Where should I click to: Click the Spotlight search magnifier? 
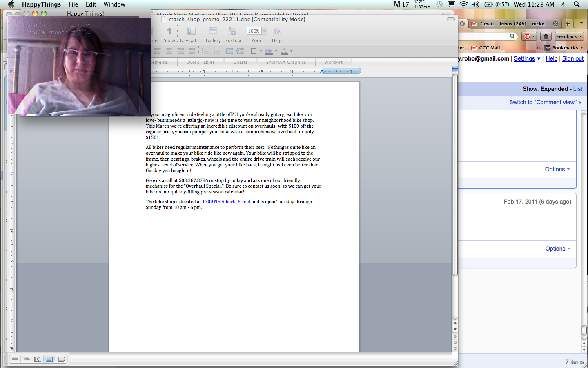tap(577, 4)
